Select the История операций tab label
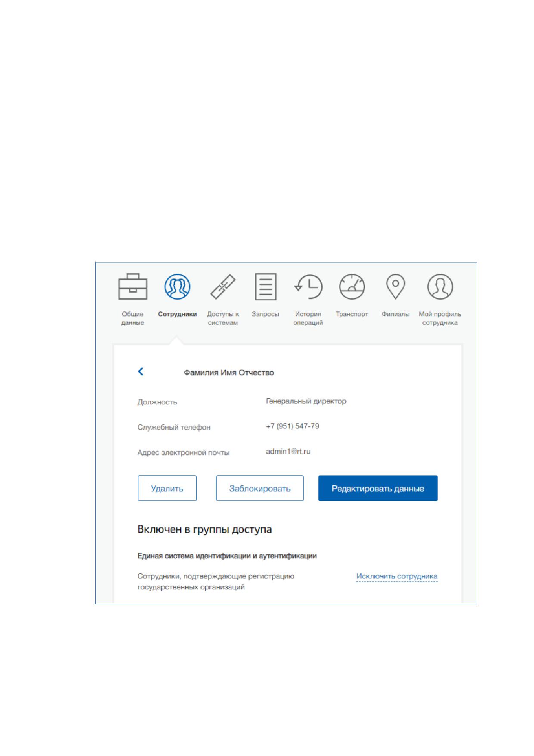534x756 pixels. pos(308,318)
